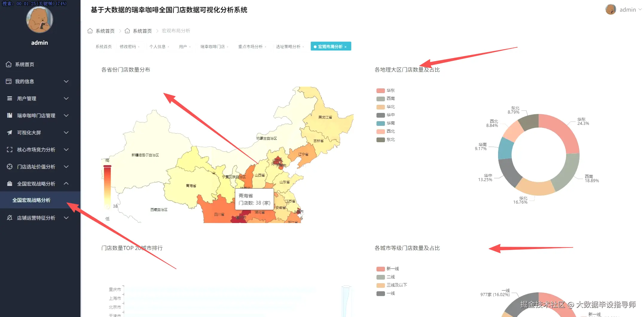Click the 系统首页 house icon in sidebar
This screenshot has width=644, height=317.
click(x=9, y=64)
